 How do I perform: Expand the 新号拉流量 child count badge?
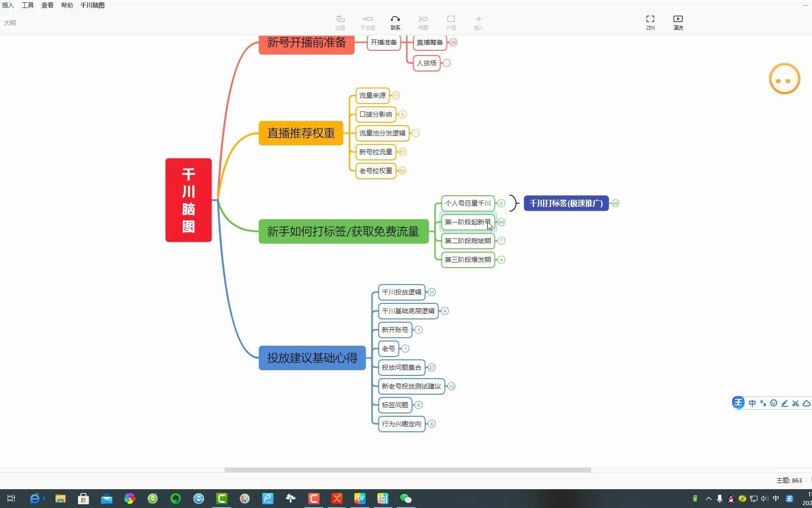(x=403, y=152)
